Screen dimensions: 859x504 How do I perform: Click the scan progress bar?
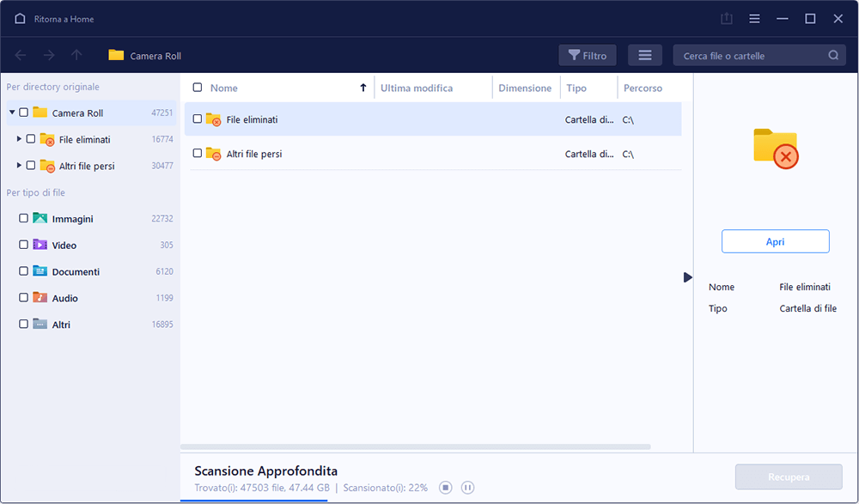coord(253,501)
